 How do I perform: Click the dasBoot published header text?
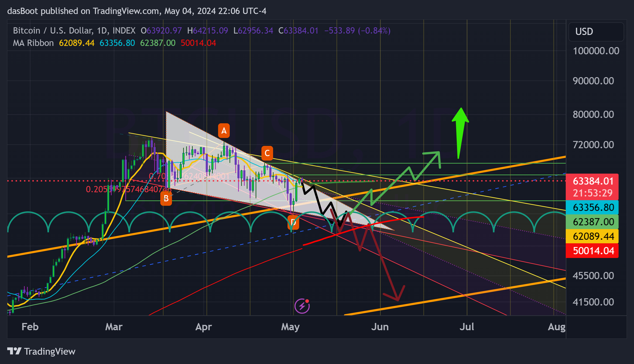[x=137, y=11]
